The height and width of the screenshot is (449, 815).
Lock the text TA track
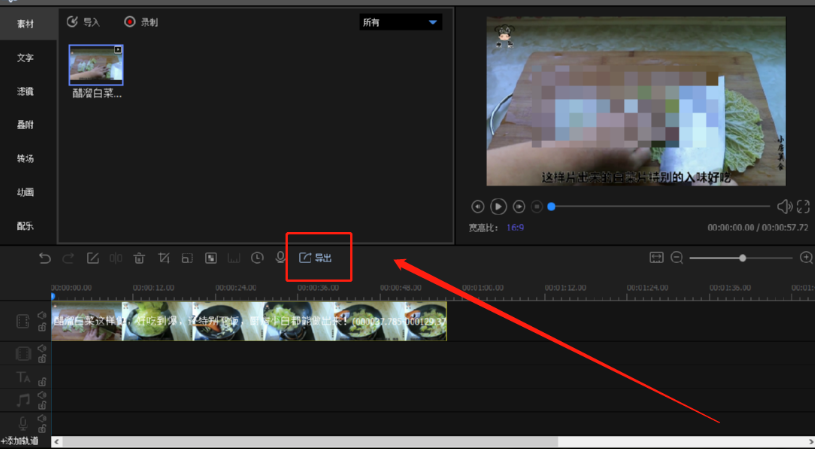42,382
